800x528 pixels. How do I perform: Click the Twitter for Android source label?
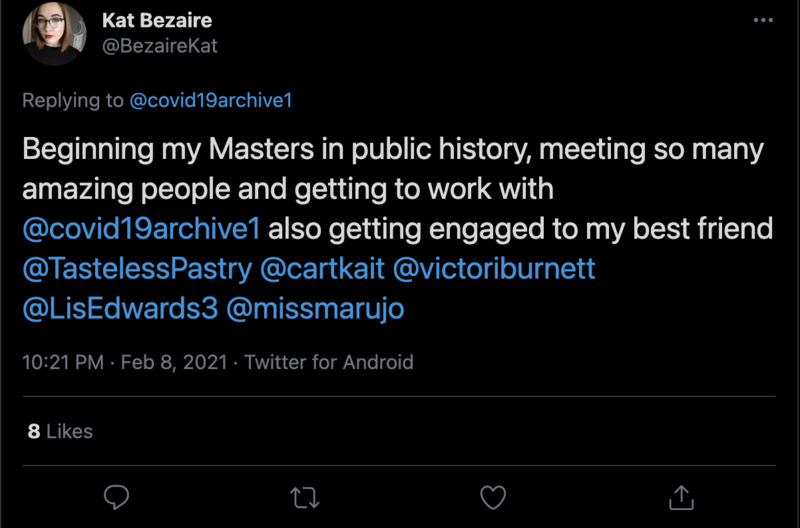pyautogui.click(x=329, y=362)
